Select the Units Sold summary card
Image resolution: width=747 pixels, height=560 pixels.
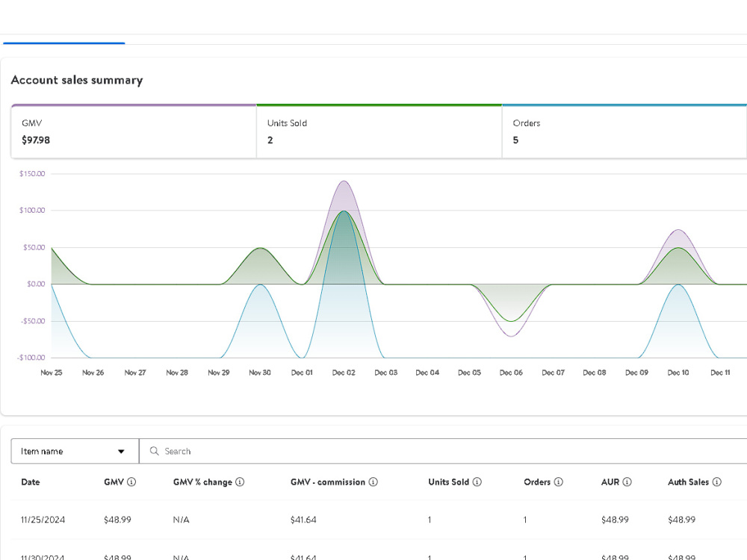click(379, 131)
